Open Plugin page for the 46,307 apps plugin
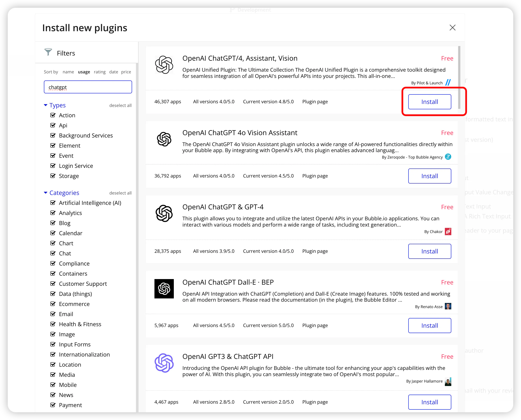 [x=315, y=102]
